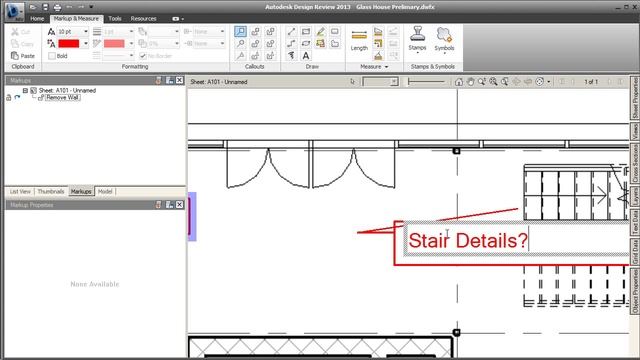Viewport: 640px width, 360px height.
Task: Select the rectangle callout with zoom tool
Action: click(240, 31)
